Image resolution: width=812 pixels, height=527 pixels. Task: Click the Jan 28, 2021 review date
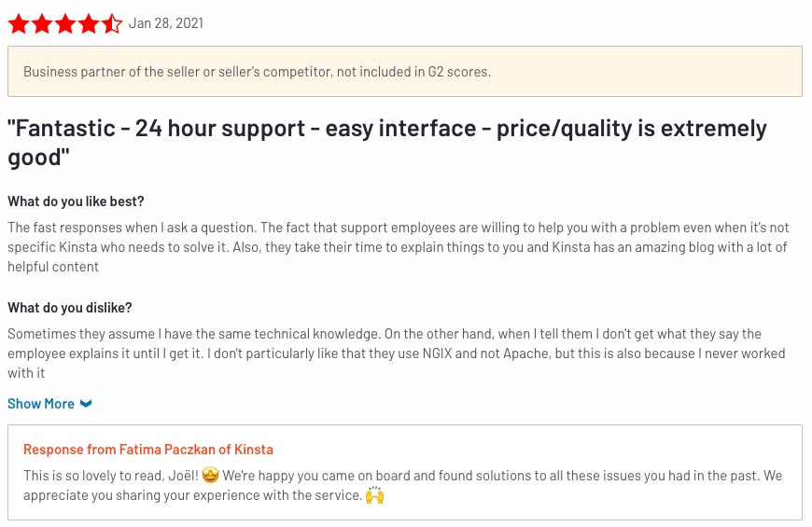[x=166, y=23]
